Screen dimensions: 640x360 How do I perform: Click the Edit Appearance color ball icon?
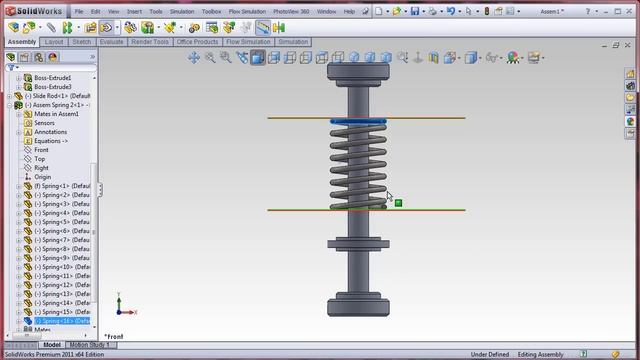pyautogui.click(x=513, y=58)
